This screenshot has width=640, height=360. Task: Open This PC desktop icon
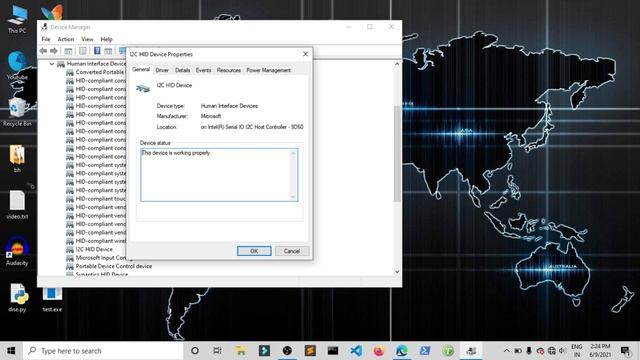coord(17,20)
